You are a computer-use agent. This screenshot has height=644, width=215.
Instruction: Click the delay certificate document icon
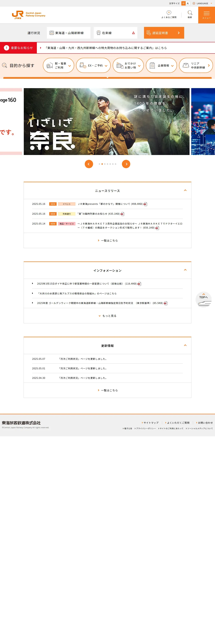(x=149, y=33)
